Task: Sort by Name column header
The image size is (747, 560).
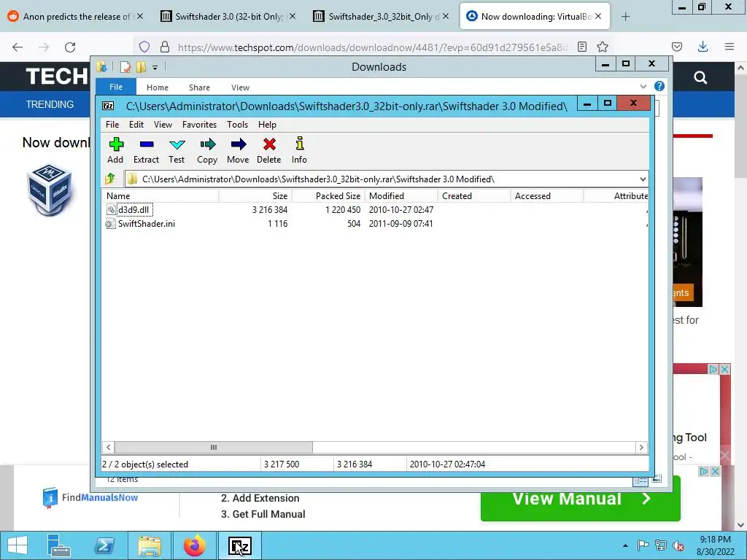Action: tap(160, 195)
